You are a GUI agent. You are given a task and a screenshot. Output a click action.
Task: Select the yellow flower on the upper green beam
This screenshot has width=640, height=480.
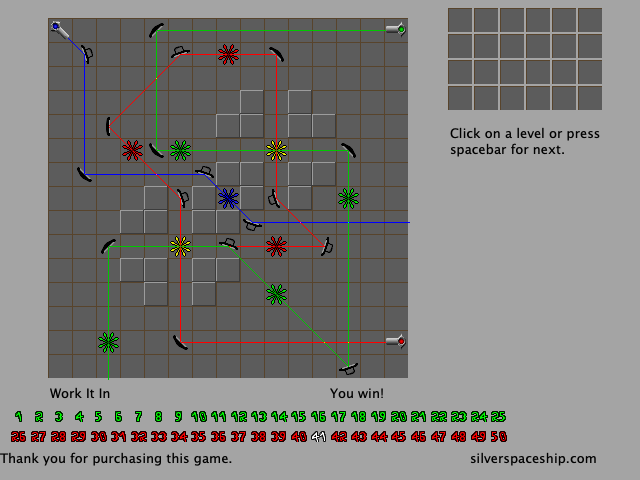click(276, 150)
